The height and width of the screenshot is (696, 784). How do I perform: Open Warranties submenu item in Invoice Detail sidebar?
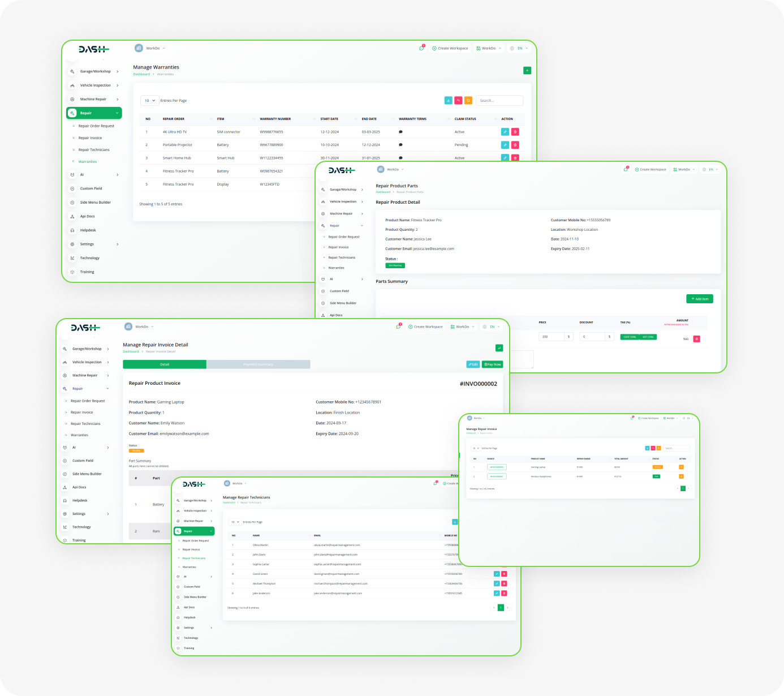(79, 435)
